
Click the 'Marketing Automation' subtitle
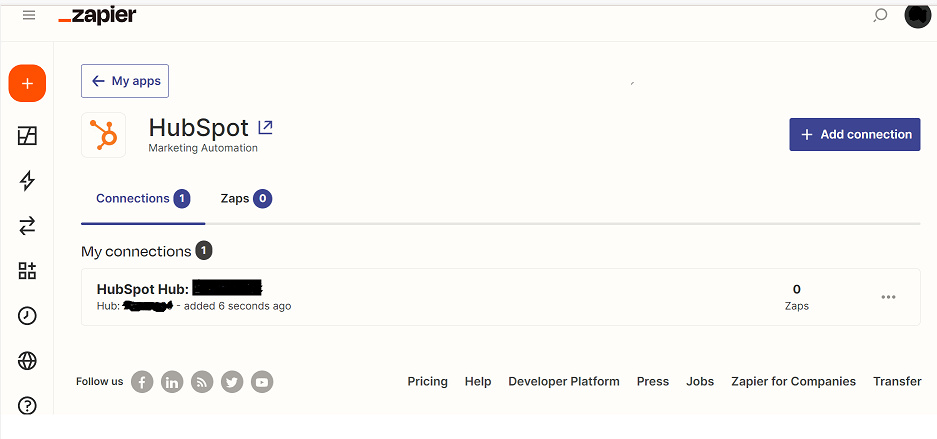203,148
